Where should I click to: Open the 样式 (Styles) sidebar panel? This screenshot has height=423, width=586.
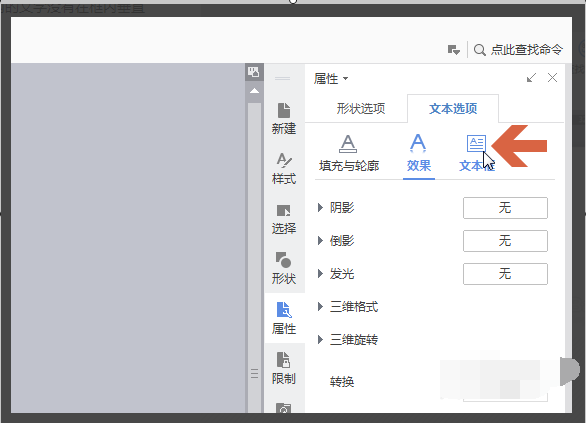pos(284,169)
